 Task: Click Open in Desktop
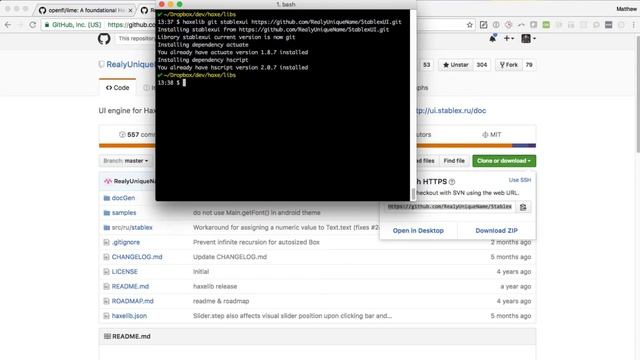click(x=418, y=231)
